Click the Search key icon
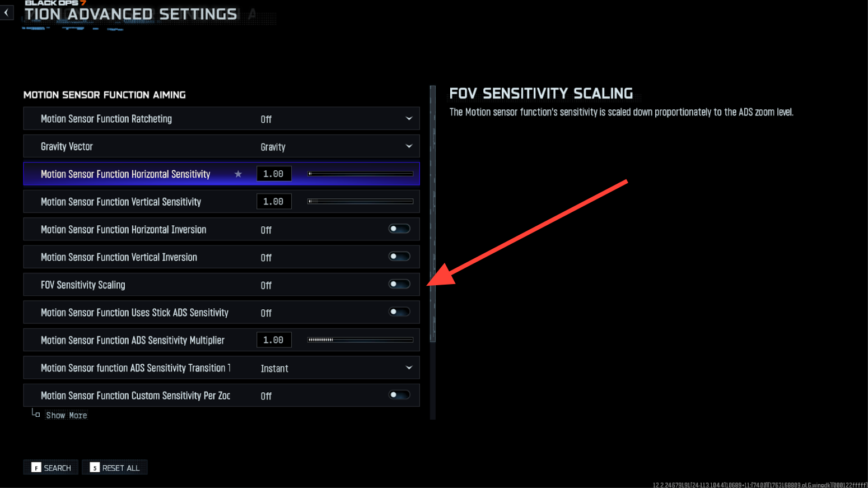Screen dimensions: 868x488 coord(36,468)
